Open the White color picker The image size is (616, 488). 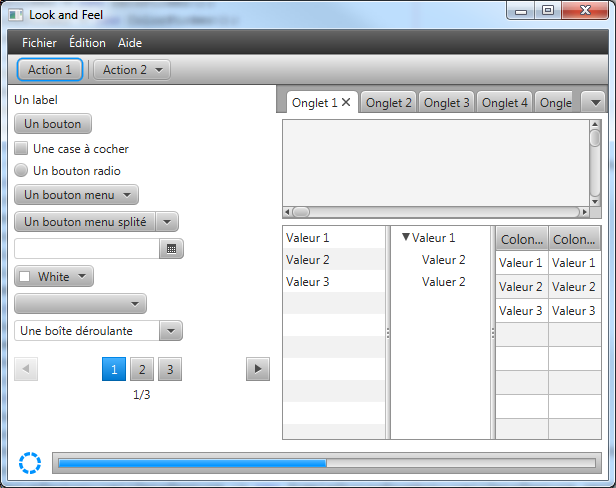pyautogui.click(x=55, y=277)
